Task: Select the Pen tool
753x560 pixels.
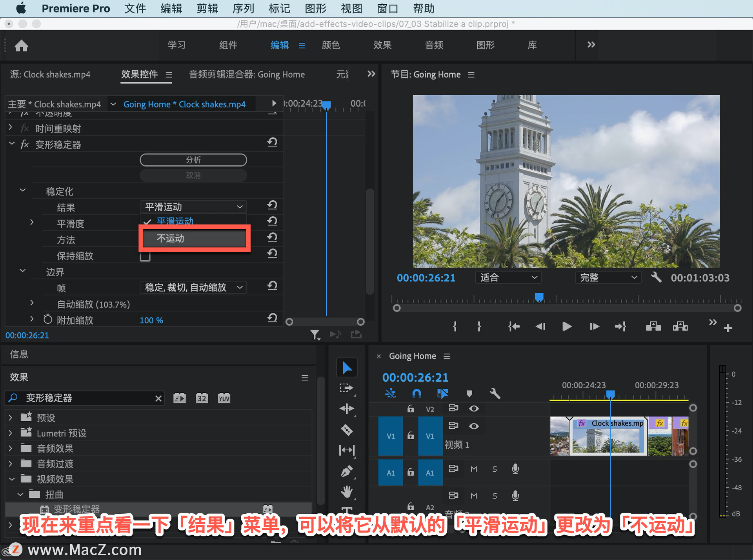Action: tap(347, 471)
